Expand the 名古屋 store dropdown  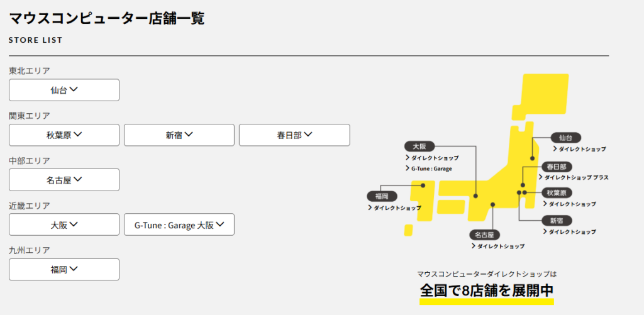pyautogui.click(x=64, y=179)
